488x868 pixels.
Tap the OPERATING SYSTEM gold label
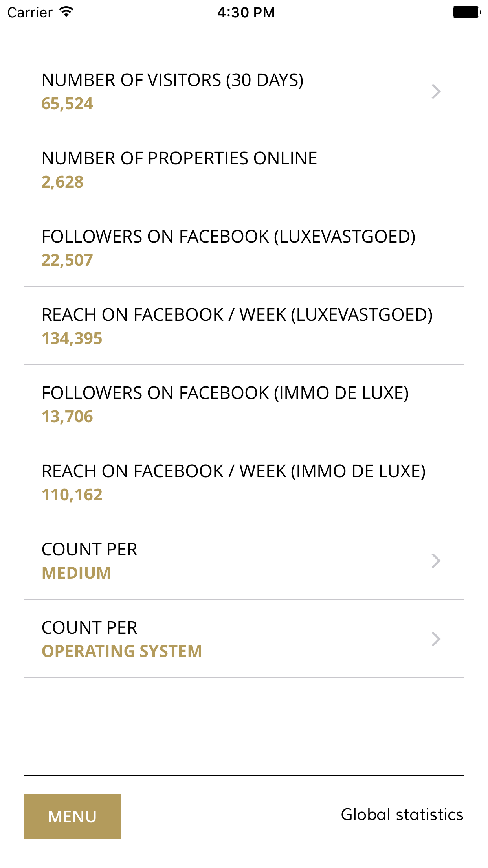tap(122, 651)
